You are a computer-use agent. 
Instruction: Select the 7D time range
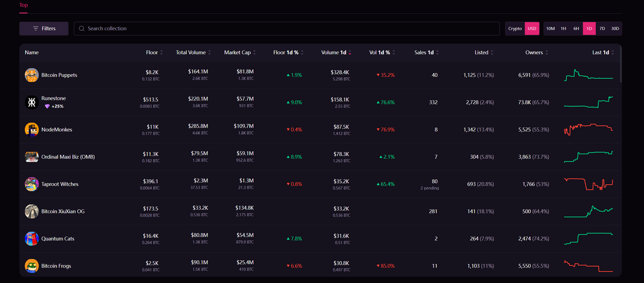coord(602,28)
